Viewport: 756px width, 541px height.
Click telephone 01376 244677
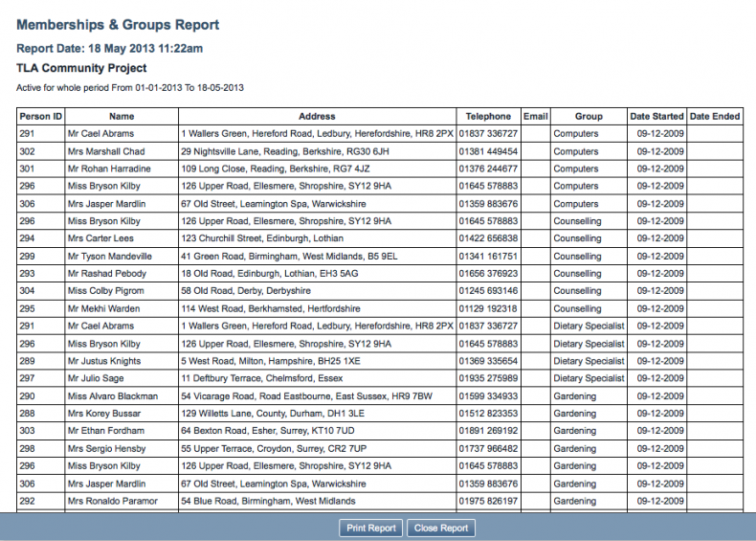tap(488, 169)
